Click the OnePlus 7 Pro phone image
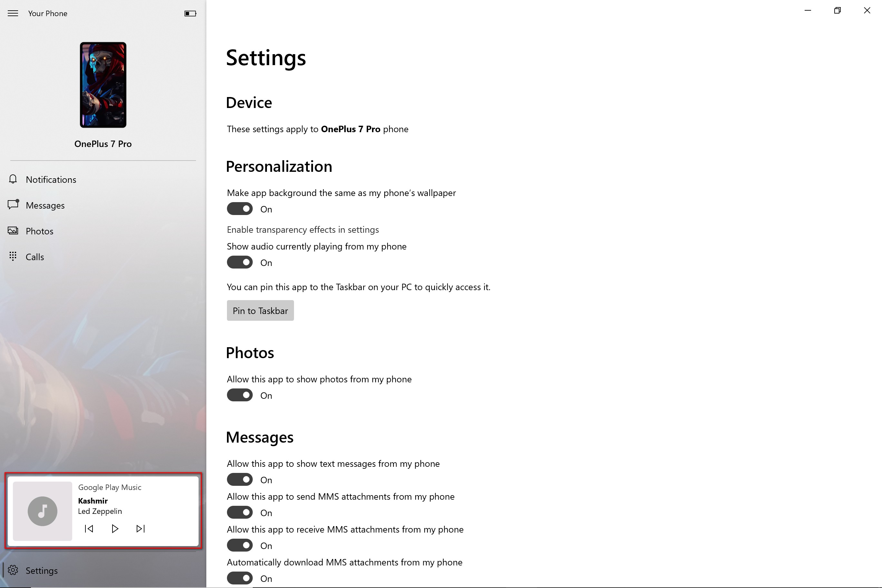Viewport: 882px width, 588px height. [103, 85]
